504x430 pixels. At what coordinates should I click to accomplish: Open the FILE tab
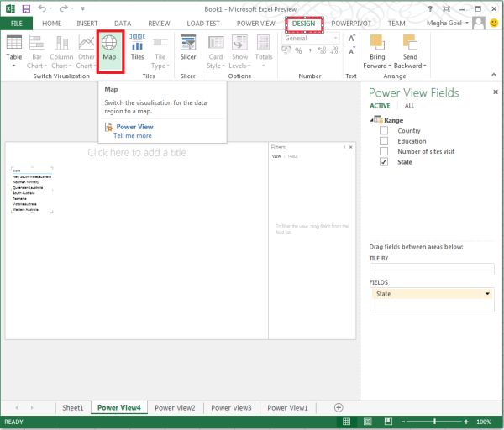[17, 24]
